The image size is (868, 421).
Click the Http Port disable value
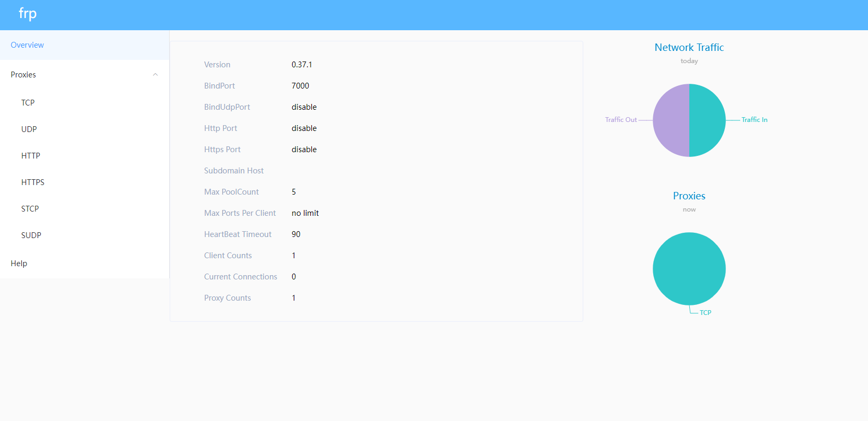coord(304,128)
